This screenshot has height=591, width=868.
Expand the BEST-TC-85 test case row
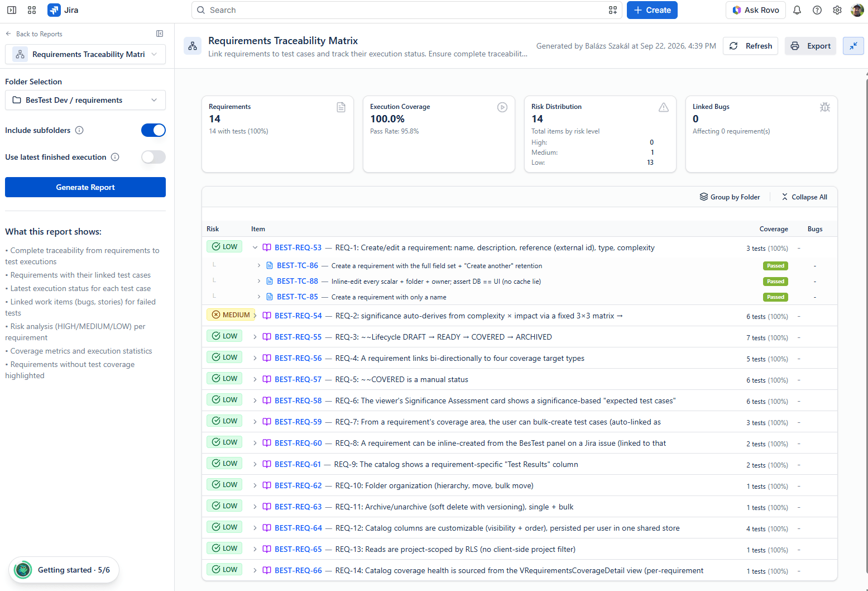click(x=259, y=297)
